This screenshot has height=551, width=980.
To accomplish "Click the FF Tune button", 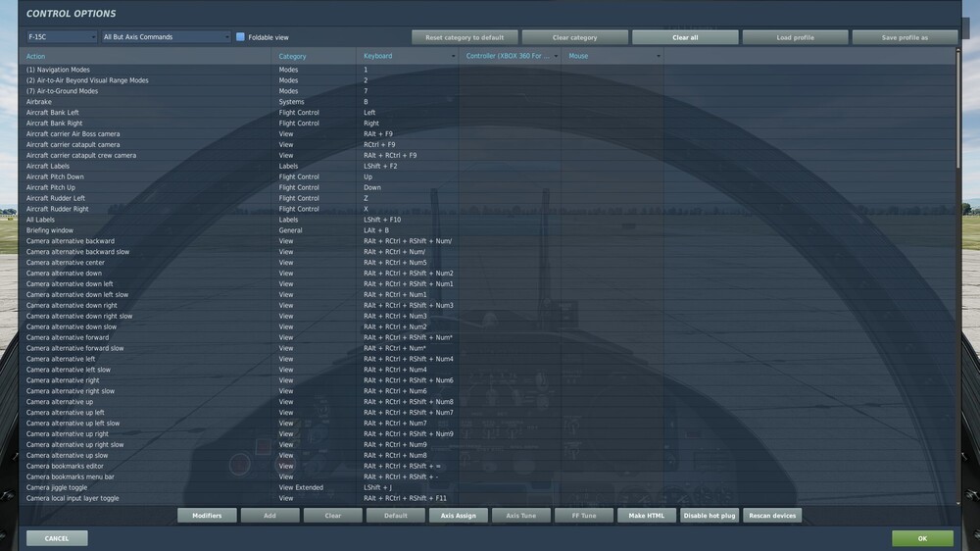I will (584, 516).
